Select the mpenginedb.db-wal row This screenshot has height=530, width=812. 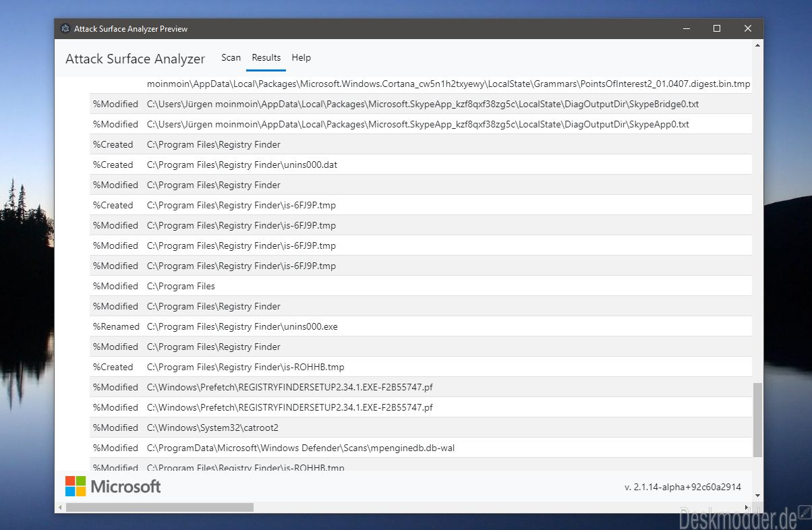click(421, 448)
